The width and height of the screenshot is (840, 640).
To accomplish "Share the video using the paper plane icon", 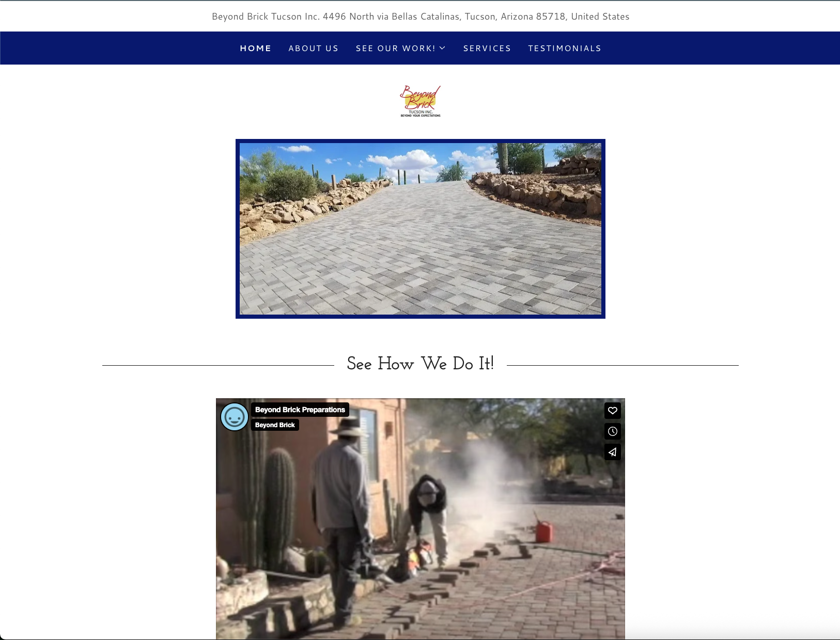I will tap(612, 452).
